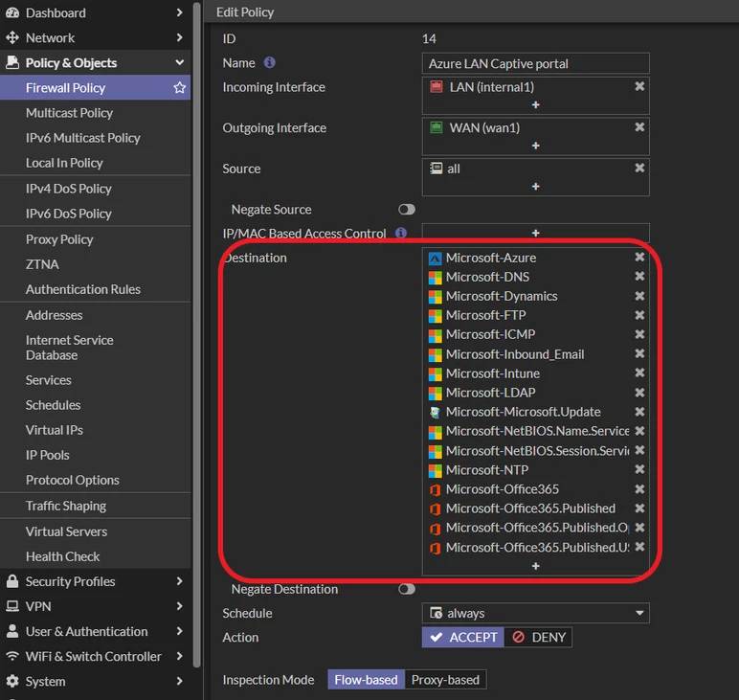Expand the Network menu chevron
Image resolution: width=739 pixels, height=700 pixels.
pyautogui.click(x=180, y=37)
